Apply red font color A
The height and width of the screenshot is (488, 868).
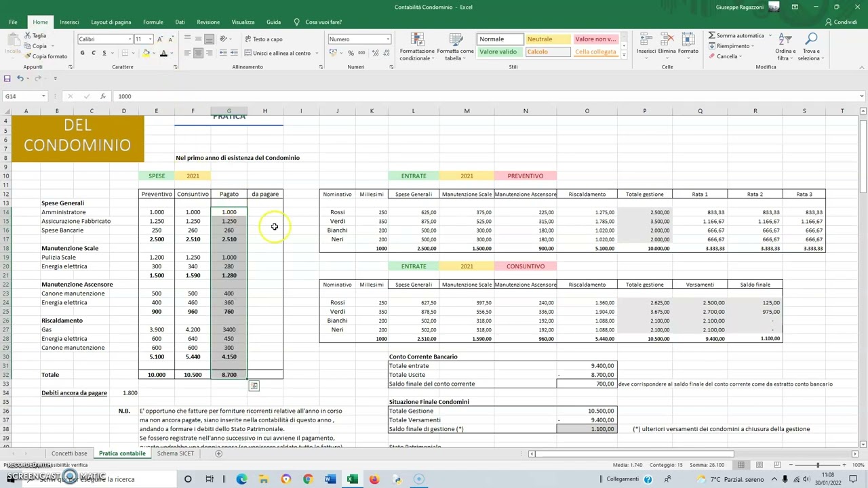click(x=163, y=53)
